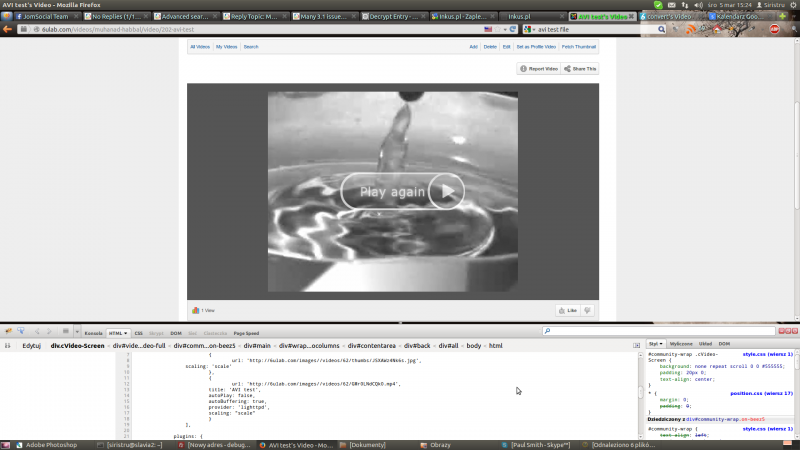Open a new tab with the green plus

782,16
